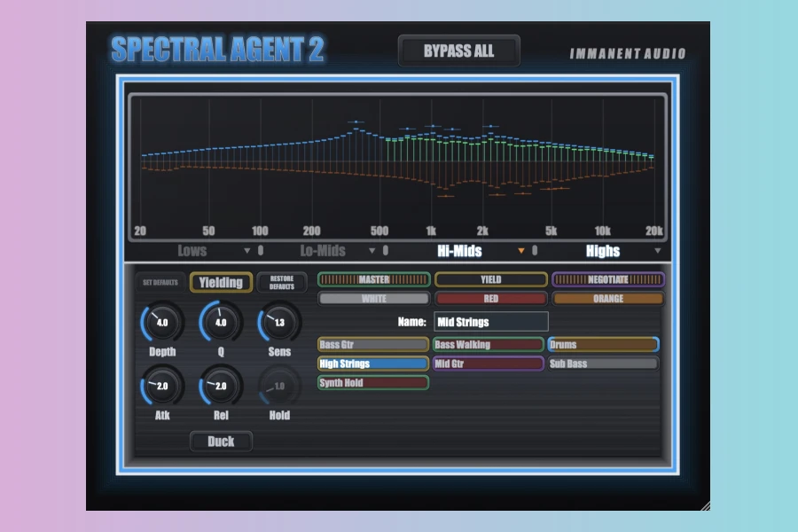Click the crossover handle right of Lows arrow
The height and width of the screenshot is (532, 798).
pyautogui.click(x=261, y=250)
